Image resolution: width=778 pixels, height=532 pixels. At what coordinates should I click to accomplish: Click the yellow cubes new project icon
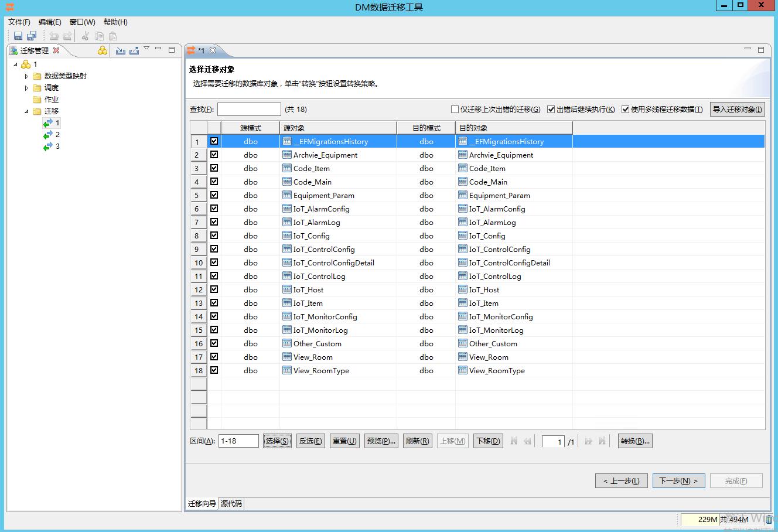[103, 50]
